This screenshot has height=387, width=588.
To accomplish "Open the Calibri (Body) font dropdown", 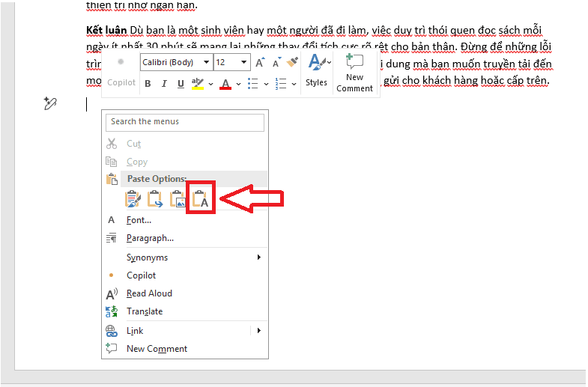I will 175,63.
